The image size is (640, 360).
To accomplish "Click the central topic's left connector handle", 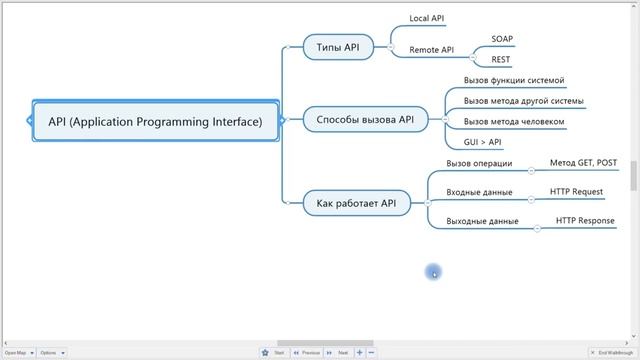I will click(29, 120).
